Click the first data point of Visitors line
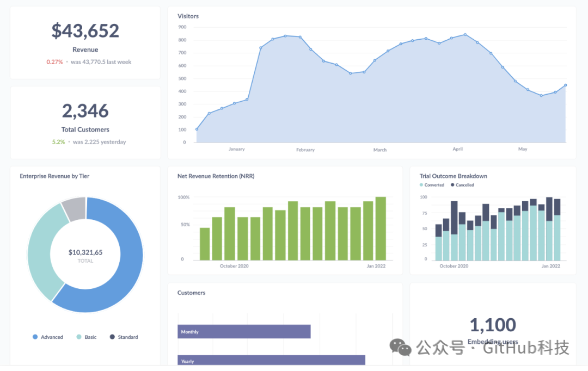Viewport: 588px width, 371px height. tap(197, 129)
